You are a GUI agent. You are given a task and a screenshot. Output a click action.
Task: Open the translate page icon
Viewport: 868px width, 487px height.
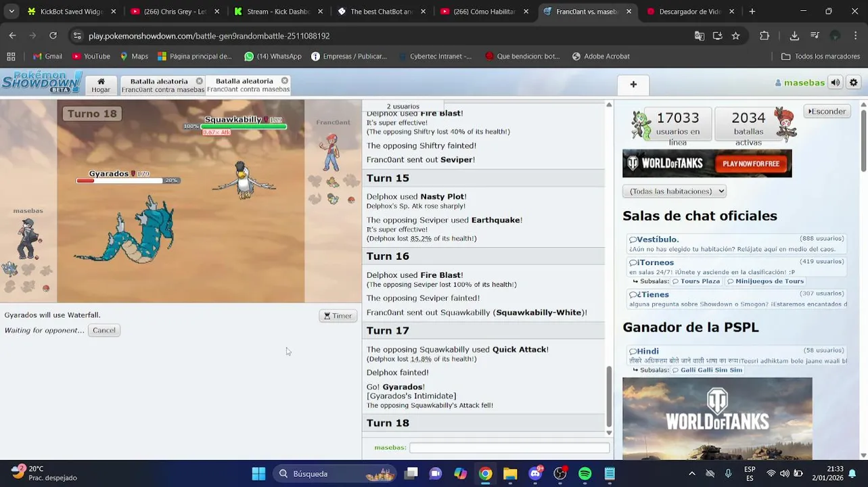pyautogui.click(x=700, y=36)
